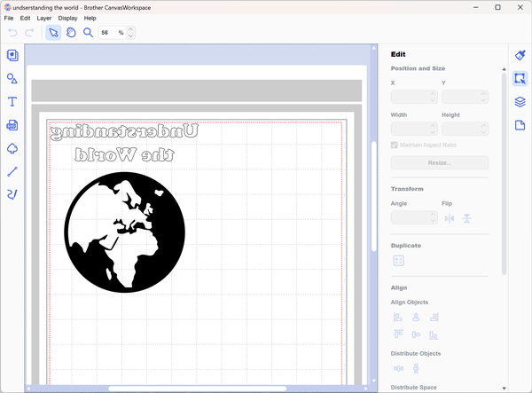Activate the Pan hand tool
Screen dimensions: 532x393
coord(71,33)
